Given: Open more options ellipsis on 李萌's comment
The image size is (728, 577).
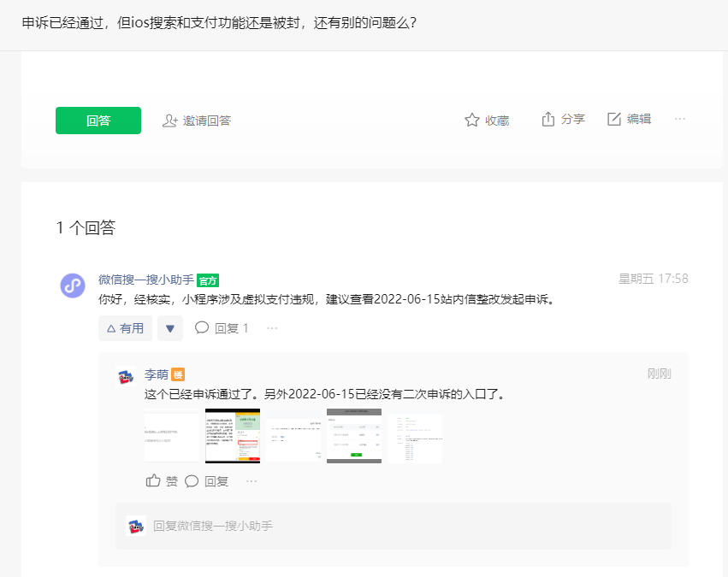Looking at the screenshot, I should tap(252, 481).
